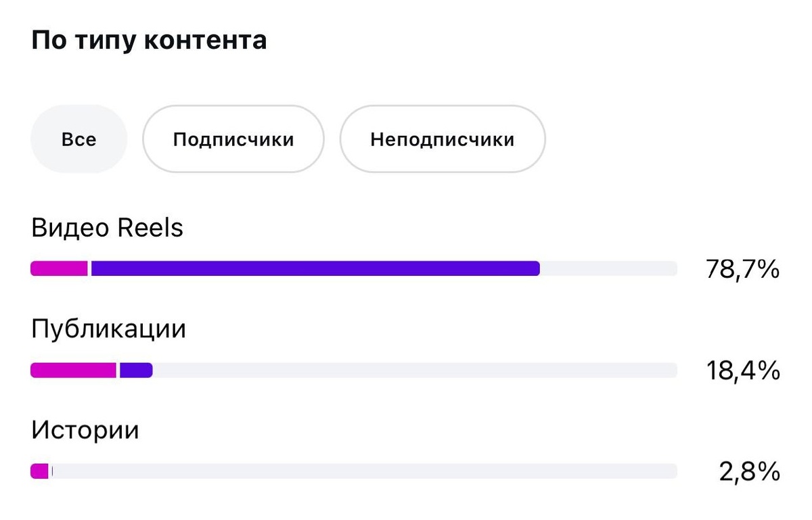The width and height of the screenshot is (812, 520).
Task: Click the 18,4% Публикации percentage
Action: coord(742,371)
